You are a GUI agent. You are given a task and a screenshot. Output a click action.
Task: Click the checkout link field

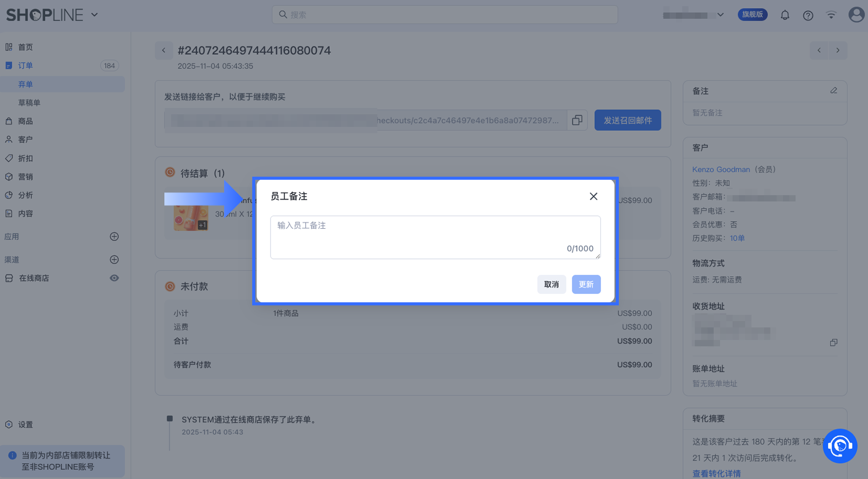click(366, 120)
